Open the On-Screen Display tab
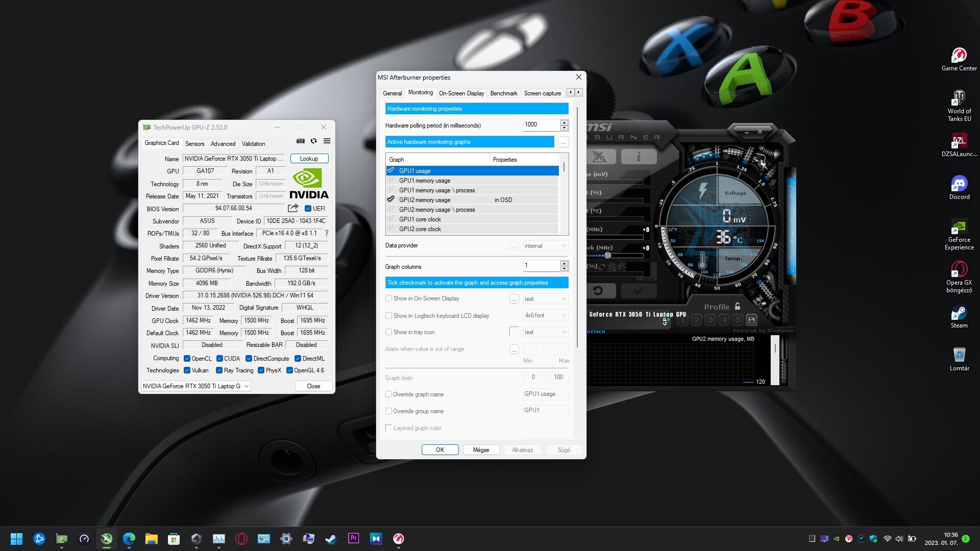This screenshot has width=980, height=551. point(461,93)
